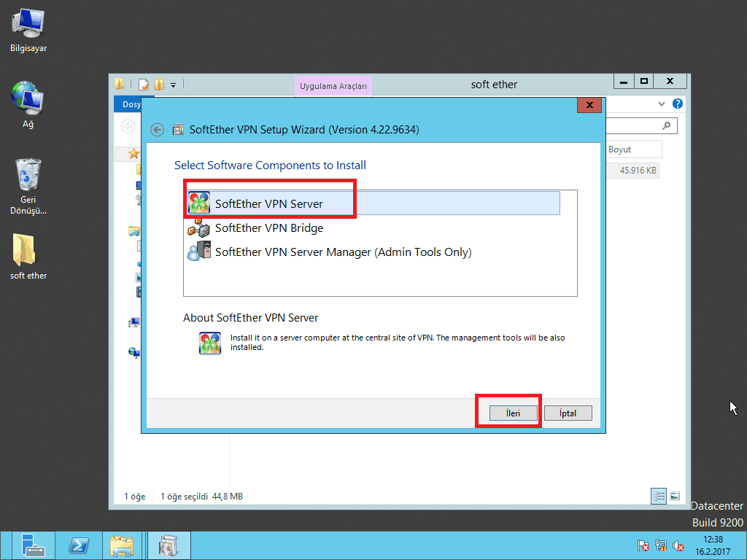
Task: Expand the Explorer ribbon chevron
Action: (x=661, y=104)
